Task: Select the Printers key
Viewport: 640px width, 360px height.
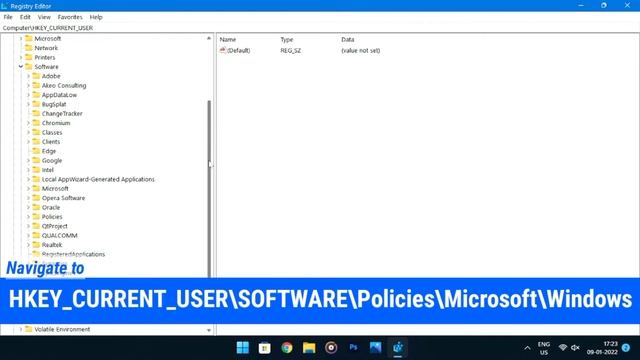Action: [44, 57]
